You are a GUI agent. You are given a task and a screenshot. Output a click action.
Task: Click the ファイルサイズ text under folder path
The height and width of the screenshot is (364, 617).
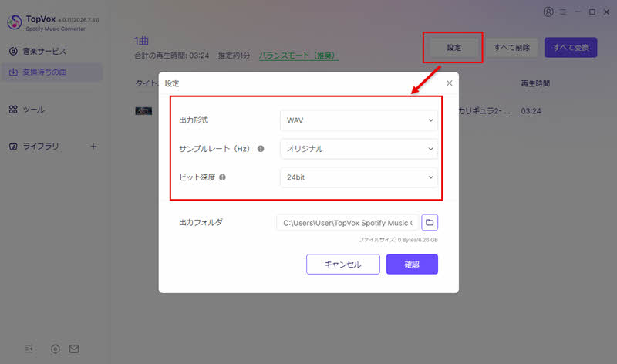(x=398, y=240)
